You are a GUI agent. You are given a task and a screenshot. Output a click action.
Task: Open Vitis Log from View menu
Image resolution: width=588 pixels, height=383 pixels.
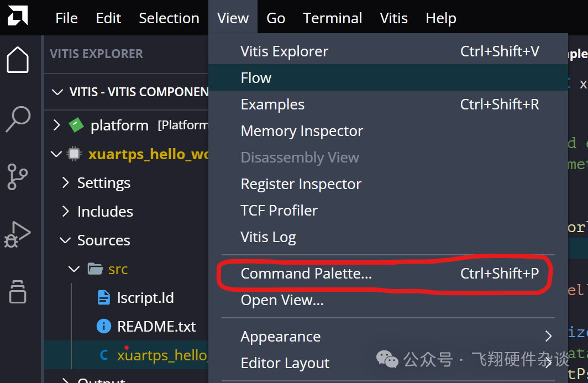coord(388,237)
